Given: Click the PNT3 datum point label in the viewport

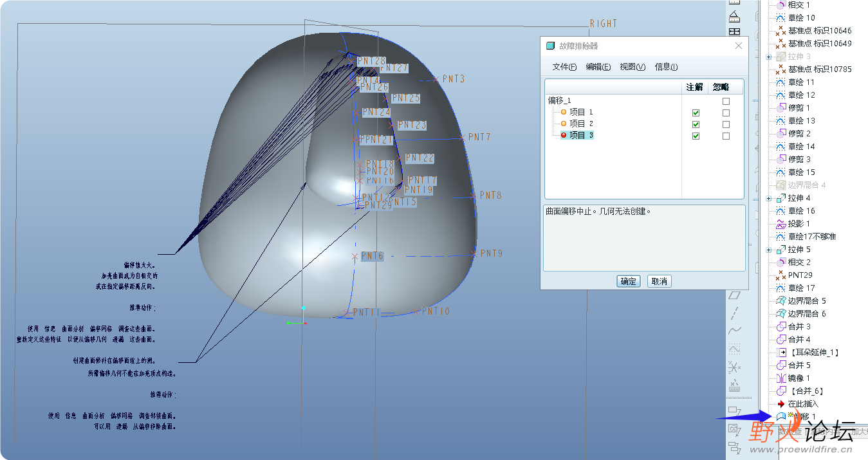Looking at the screenshot, I should pos(454,79).
